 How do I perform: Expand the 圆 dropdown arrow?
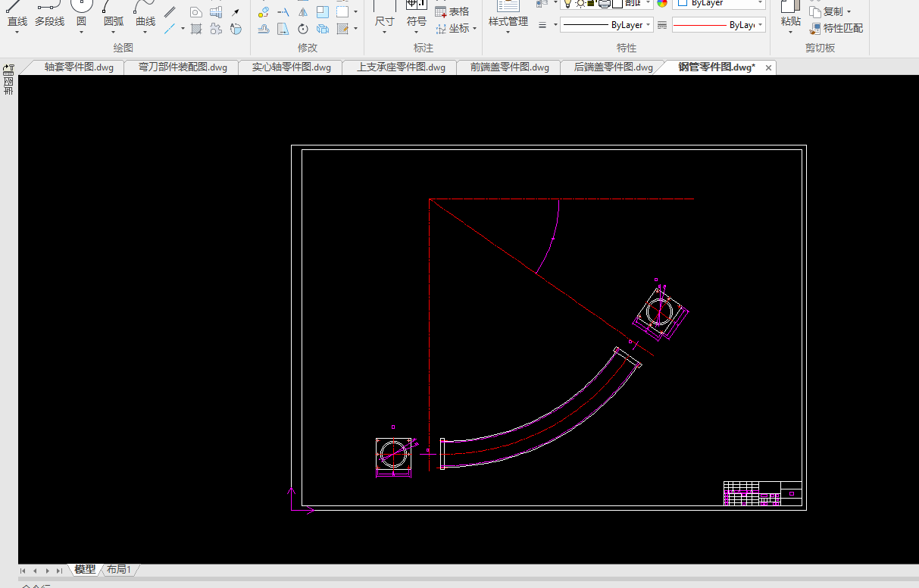81,33
